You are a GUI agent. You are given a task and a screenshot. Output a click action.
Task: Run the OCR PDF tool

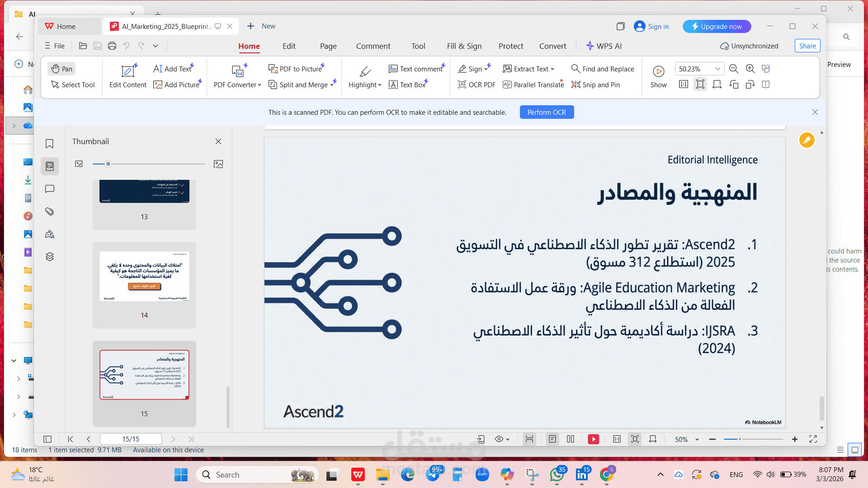[x=476, y=84]
